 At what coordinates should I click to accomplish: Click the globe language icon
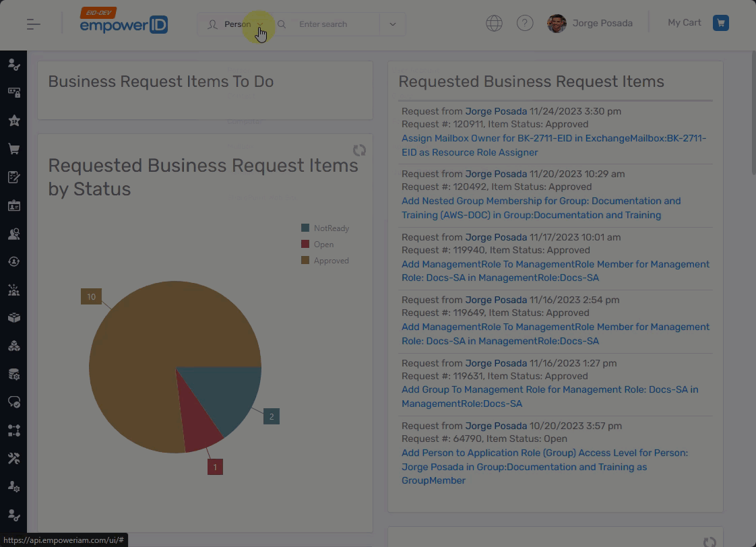(494, 23)
